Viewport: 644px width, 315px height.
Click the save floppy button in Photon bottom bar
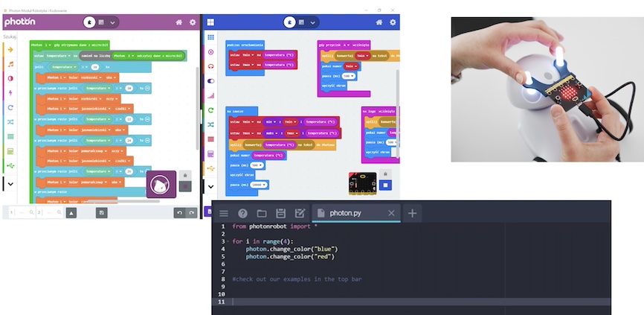(x=101, y=212)
